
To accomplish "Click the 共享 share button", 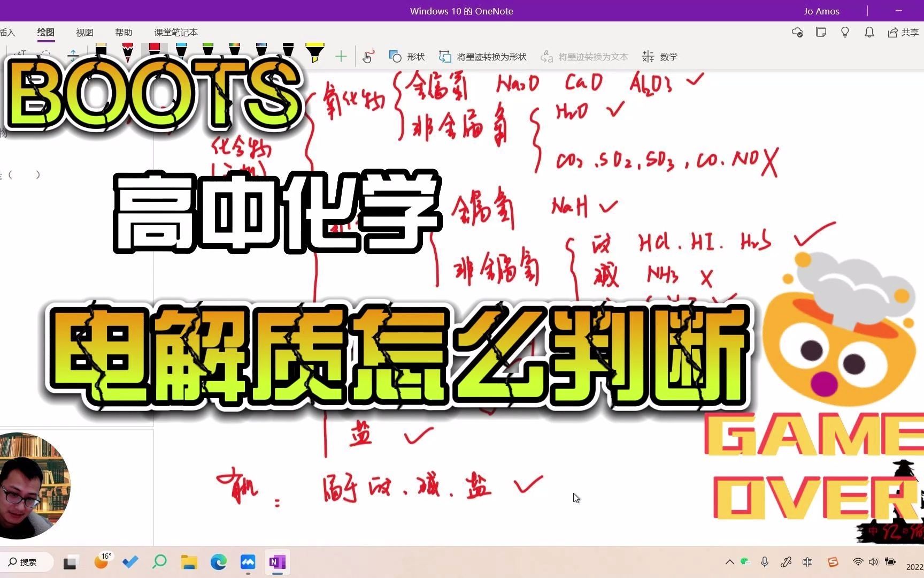I will pos(905,32).
